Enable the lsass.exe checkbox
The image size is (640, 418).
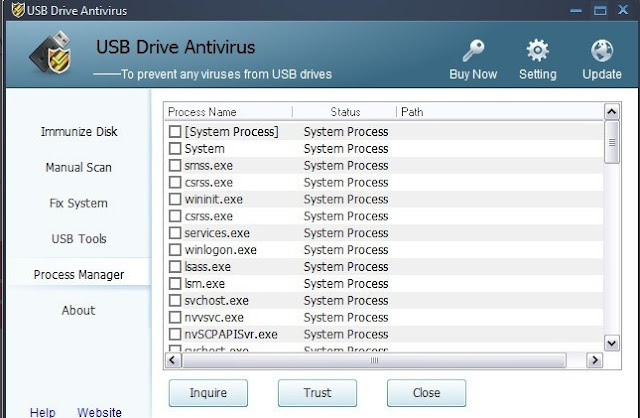(x=175, y=267)
